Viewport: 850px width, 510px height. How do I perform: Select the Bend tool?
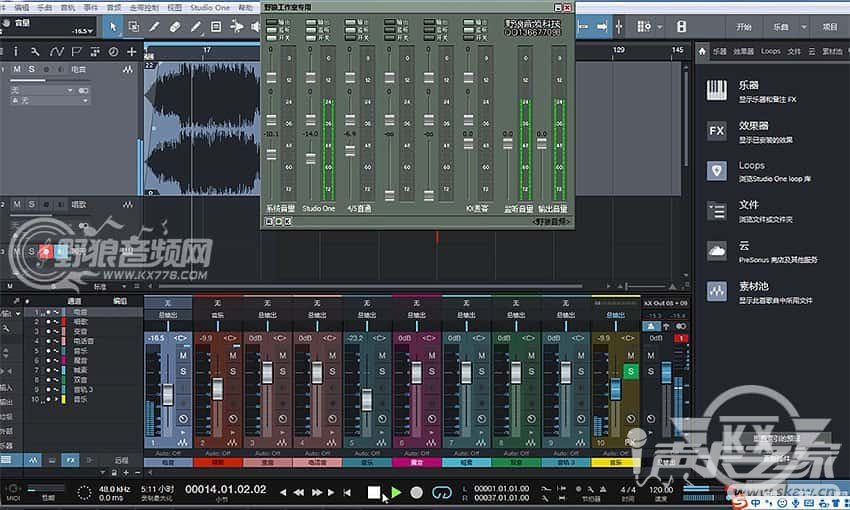click(x=236, y=27)
